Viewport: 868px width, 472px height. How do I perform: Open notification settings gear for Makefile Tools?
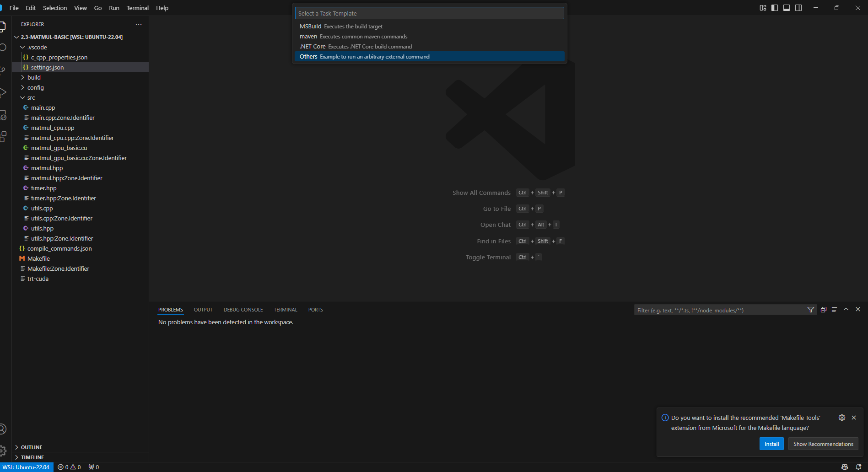coord(842,418)
